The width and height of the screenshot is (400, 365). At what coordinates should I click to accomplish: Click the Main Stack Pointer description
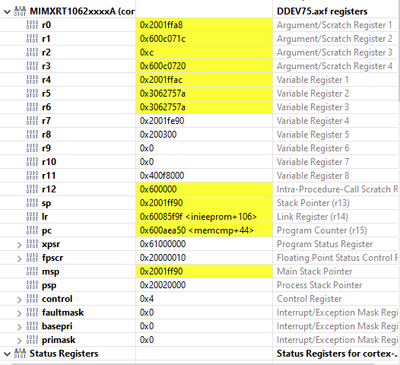tap(314, 271)
